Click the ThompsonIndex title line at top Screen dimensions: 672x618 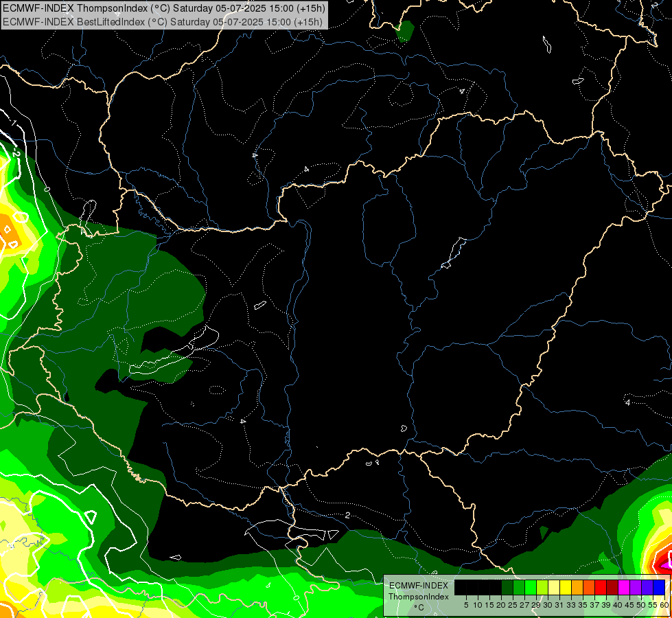(164, 8)
